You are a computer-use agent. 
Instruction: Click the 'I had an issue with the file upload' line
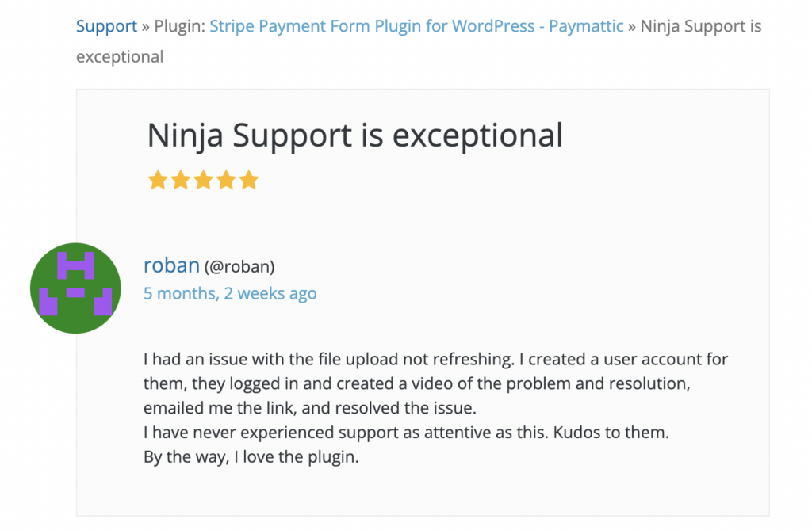point(435,360)
